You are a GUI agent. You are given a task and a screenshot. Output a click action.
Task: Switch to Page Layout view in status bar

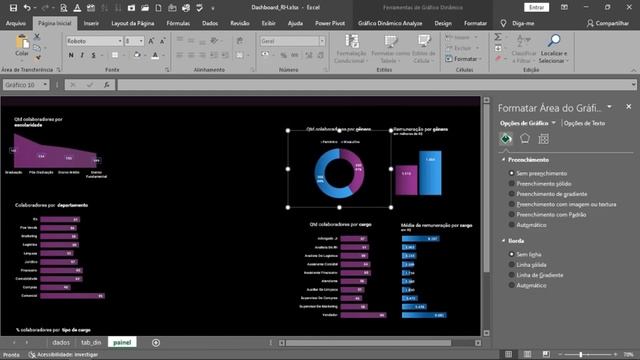coord(527,354)
